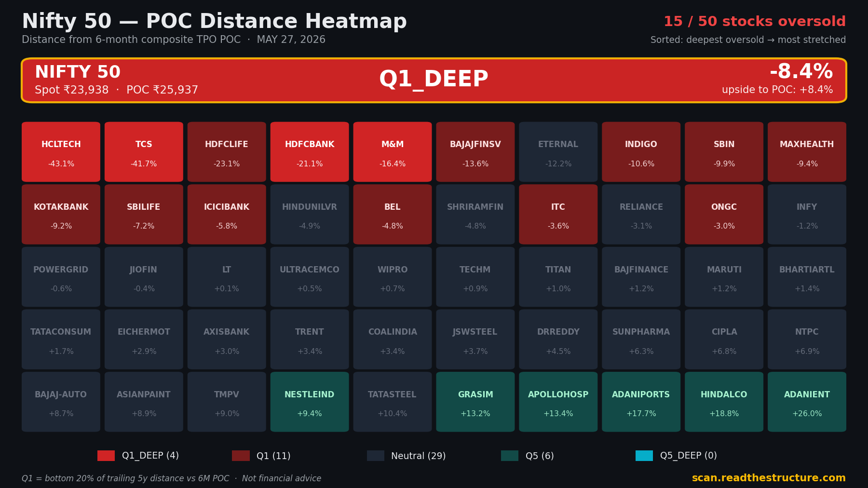Click the 'Nifty 50 — POC Distance Heatmap' title
The height and width of the screenshot is (488, 868).
[x=215, y=22]
